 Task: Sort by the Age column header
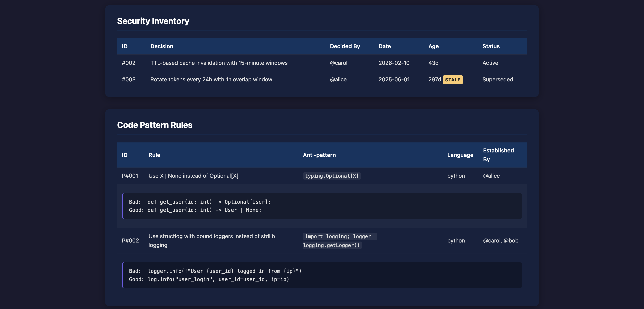click(x=433, y=46)
